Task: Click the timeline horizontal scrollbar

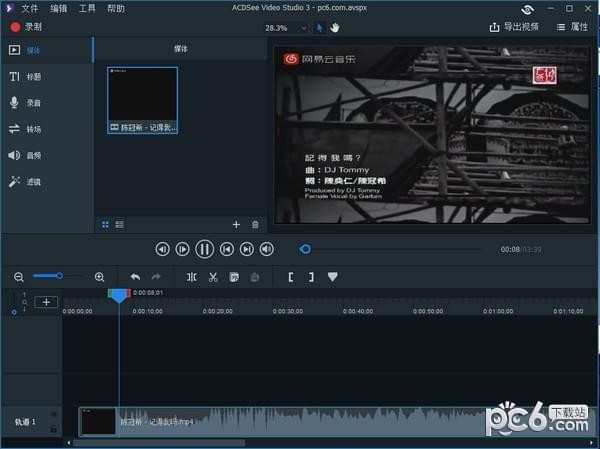Action: click(159, 443)
